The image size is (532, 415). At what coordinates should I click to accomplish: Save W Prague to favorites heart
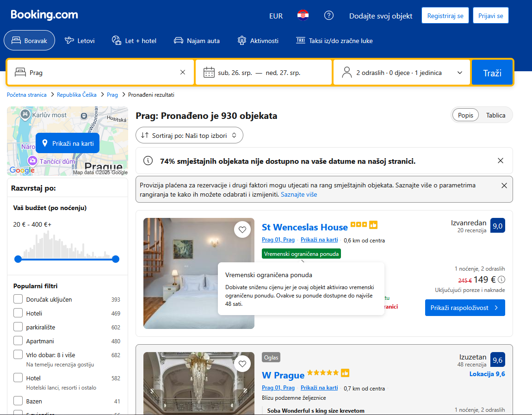[x=242, y=364]
